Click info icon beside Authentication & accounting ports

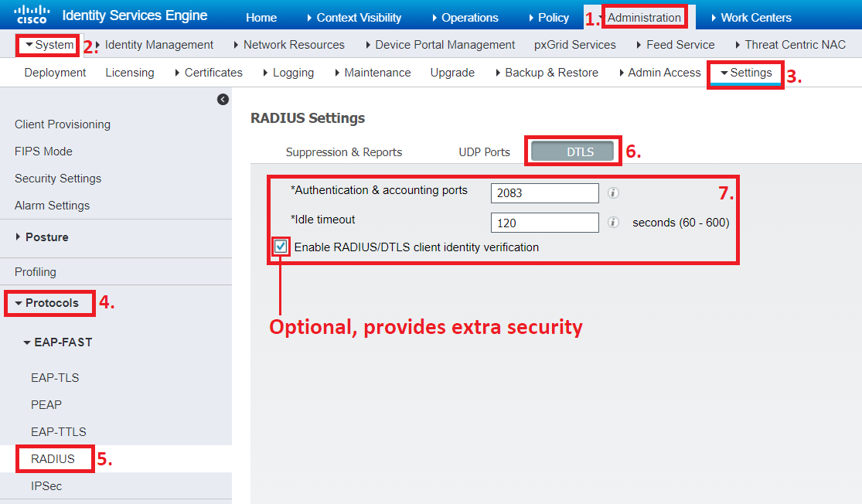coord(612,193)
